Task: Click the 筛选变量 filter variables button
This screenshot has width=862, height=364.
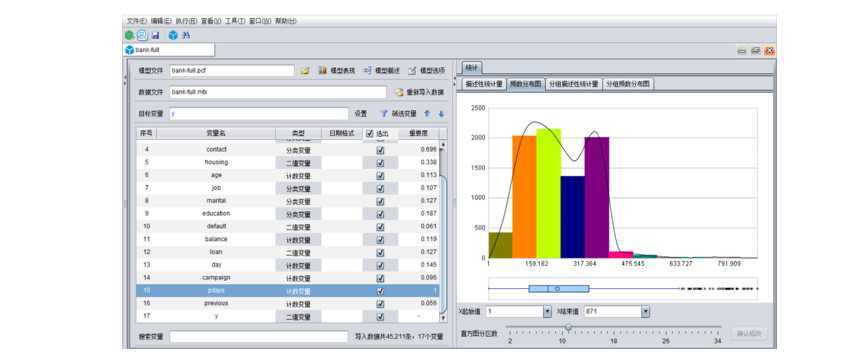Action: (399, 114)
